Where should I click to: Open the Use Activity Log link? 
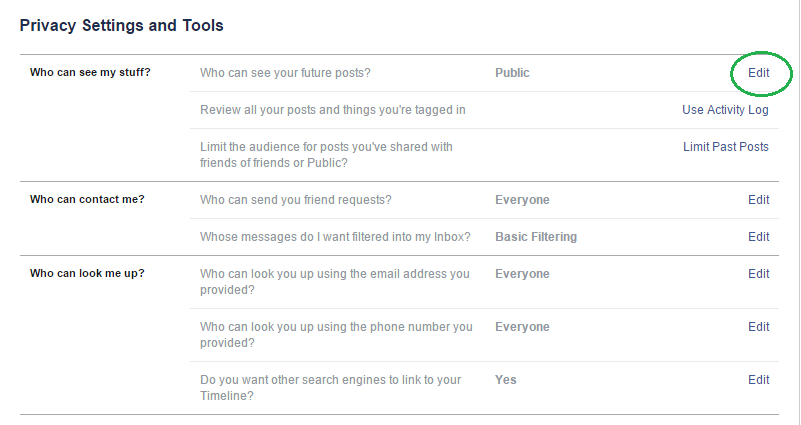[725, 110]
